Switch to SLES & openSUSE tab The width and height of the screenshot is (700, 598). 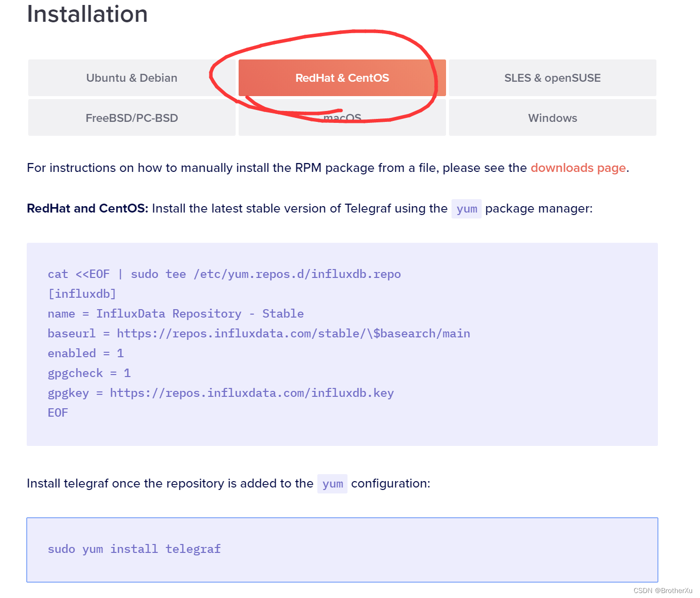tap(552, 78)
